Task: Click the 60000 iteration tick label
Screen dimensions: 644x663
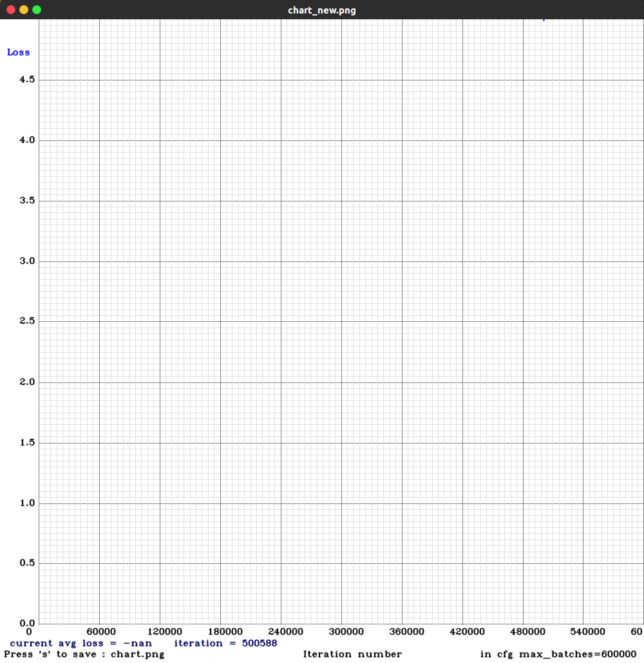Action: [x=101, y=631]
